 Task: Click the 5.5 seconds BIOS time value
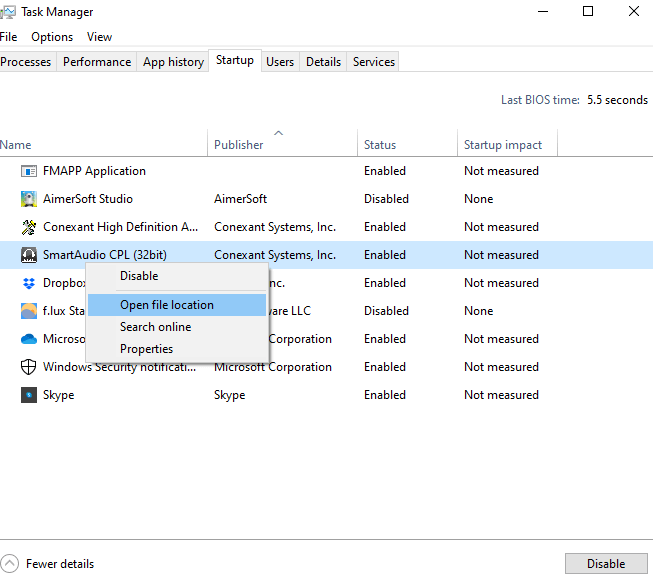pyautogui.click(x=617, y=100)
